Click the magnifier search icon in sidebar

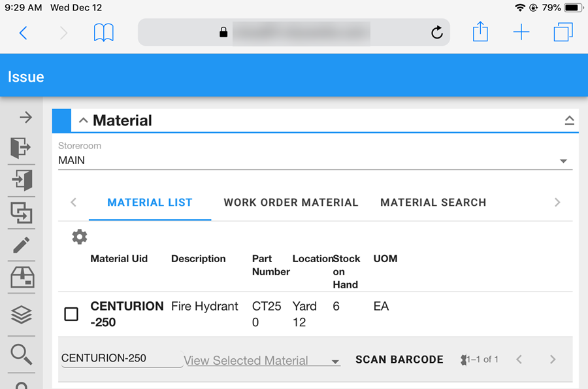[21, 353]
